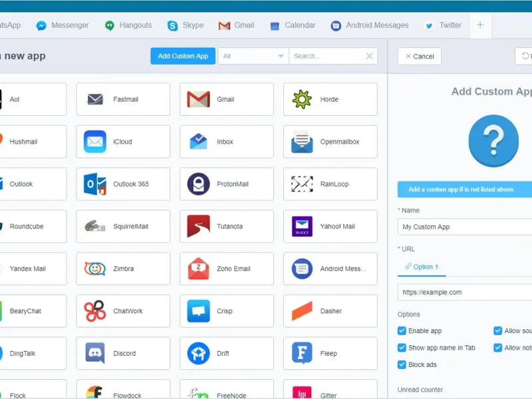Switch to the Twitter tab
The width and height of the screenshot is (532, 399).
point(443,25)
